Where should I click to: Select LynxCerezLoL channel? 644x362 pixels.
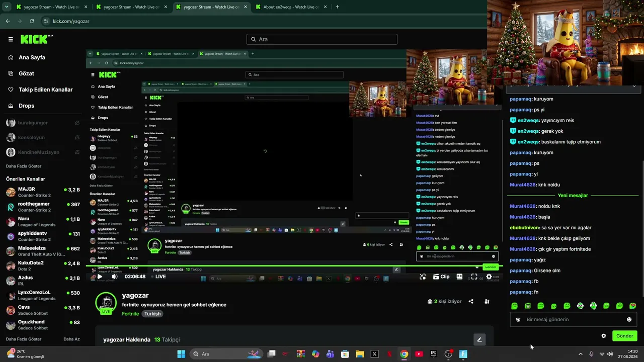point(43,295)
